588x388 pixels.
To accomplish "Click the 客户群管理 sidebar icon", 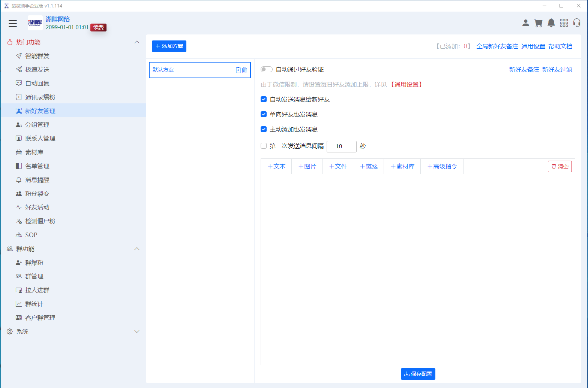I will coord(19,318).
